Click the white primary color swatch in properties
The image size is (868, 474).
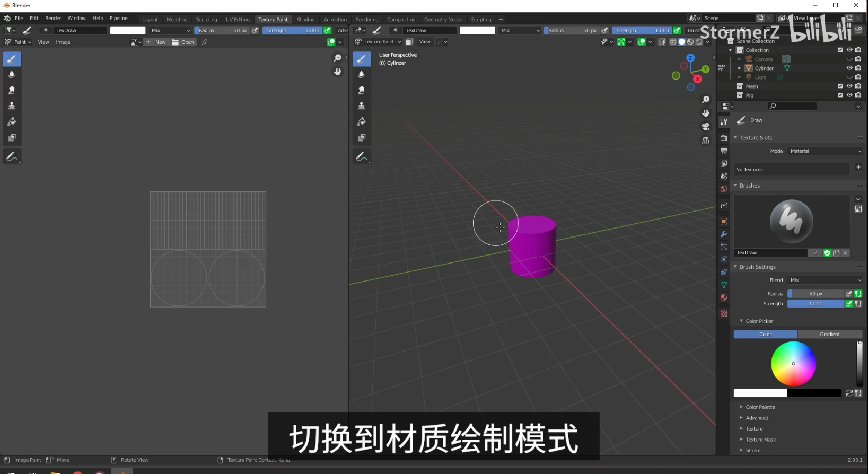[x=760, y=393]
